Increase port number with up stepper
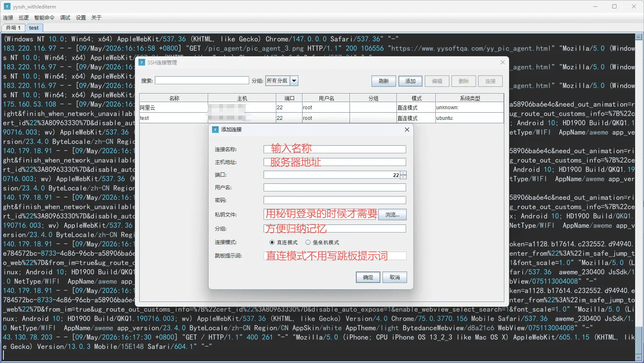This screenshot has width=644, height=363. (403, 173)
